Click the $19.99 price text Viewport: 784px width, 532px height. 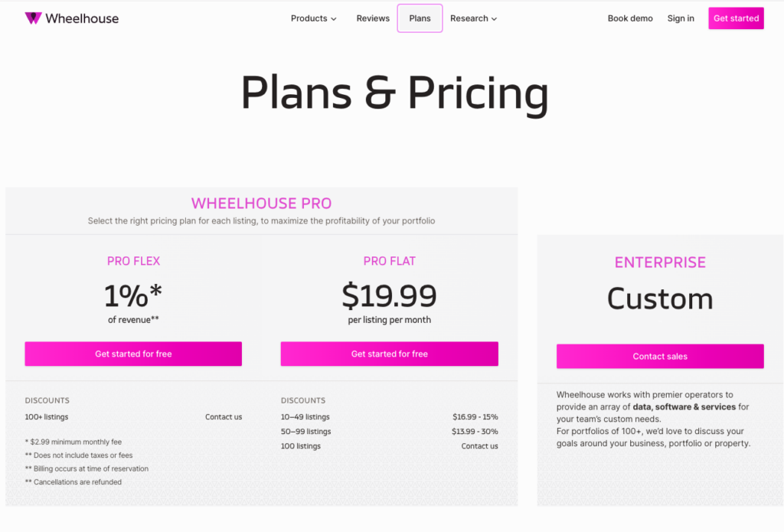pyautogui.click(x=389, y=295)
